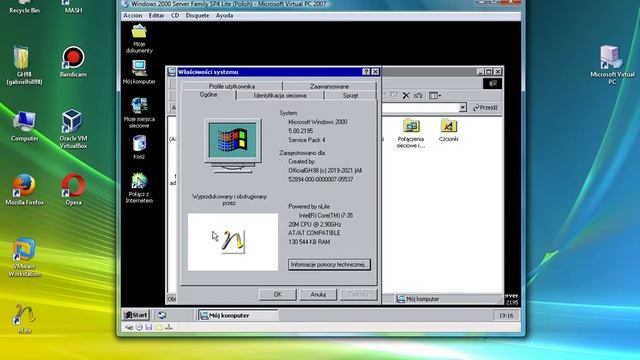
Task: Click the Powered by nLite text
Action: [309, 207]
